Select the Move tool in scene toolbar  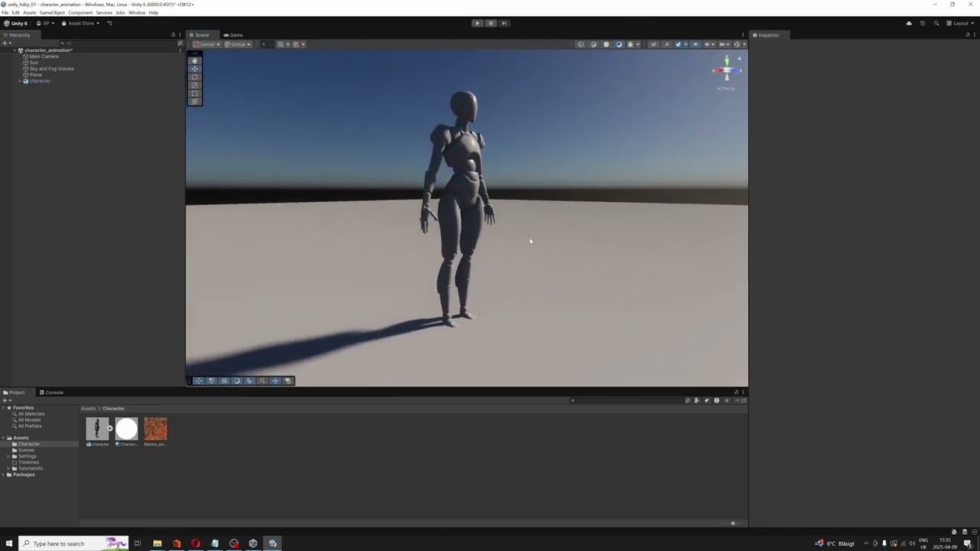coord(194,69)
